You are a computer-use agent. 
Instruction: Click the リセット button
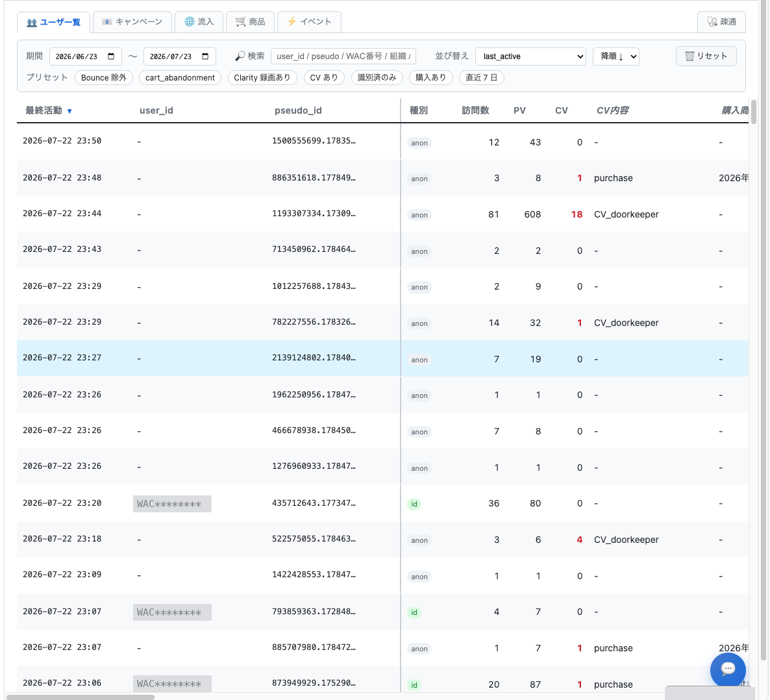click(706, 56)
